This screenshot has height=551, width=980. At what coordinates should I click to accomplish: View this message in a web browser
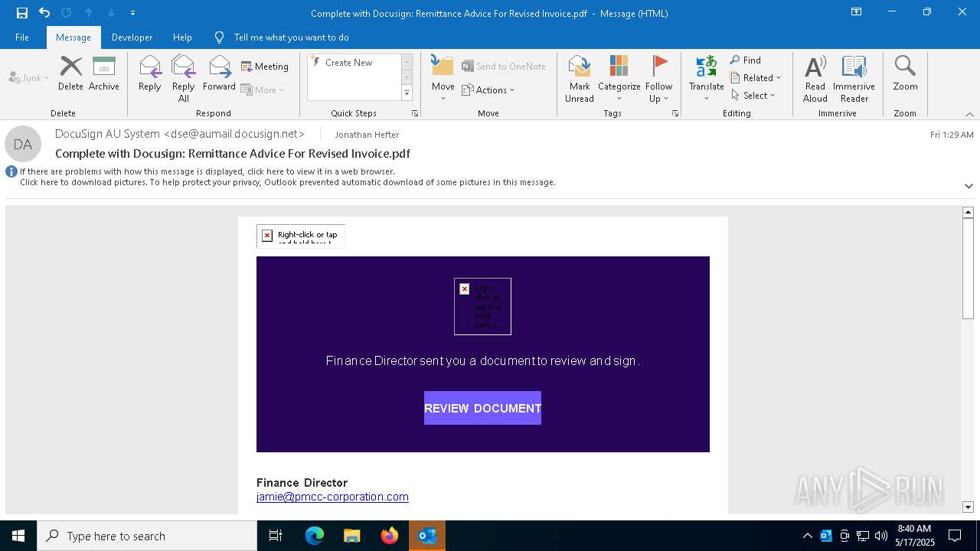click(207, 171)
